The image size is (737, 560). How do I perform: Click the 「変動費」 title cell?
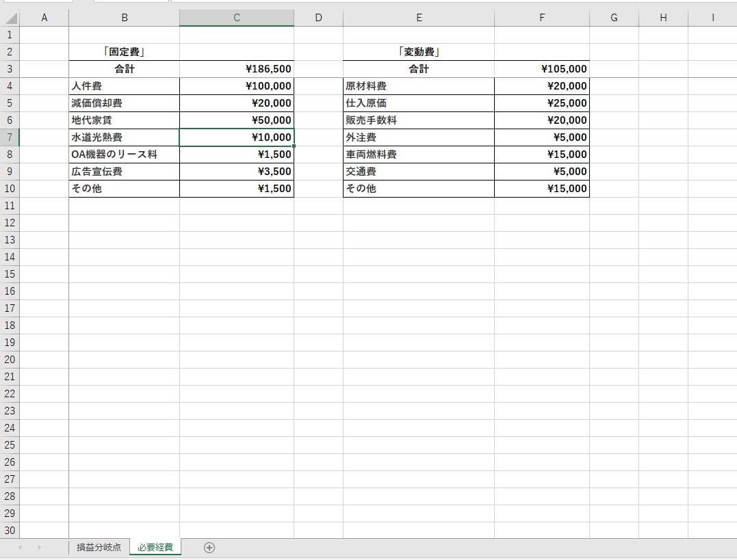[x=419, y=52]
